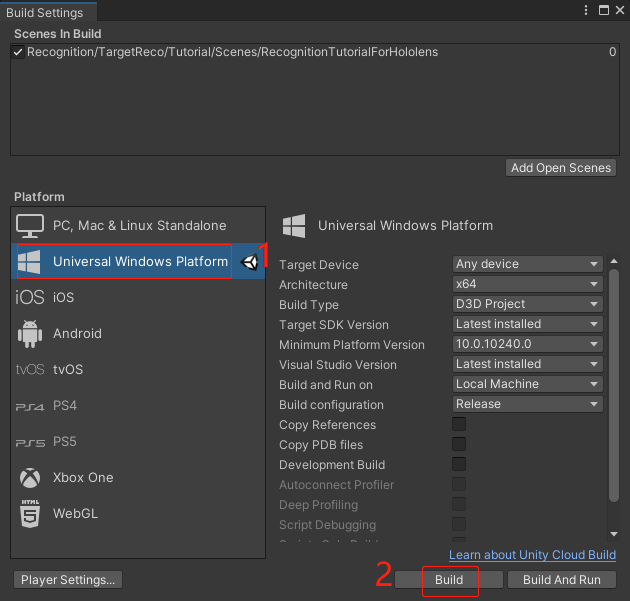Click the Copy PDB files label
This screenshot has height=601, width=630.
point(321,445)
